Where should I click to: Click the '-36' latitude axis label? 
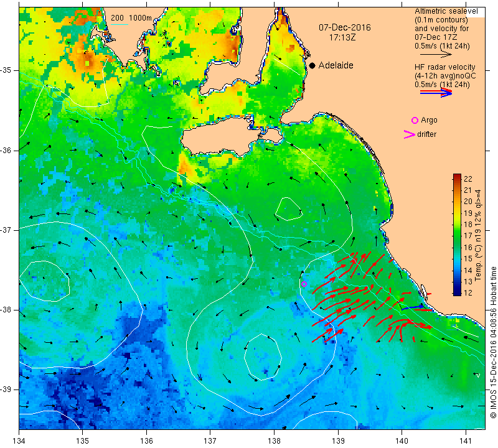5,150
